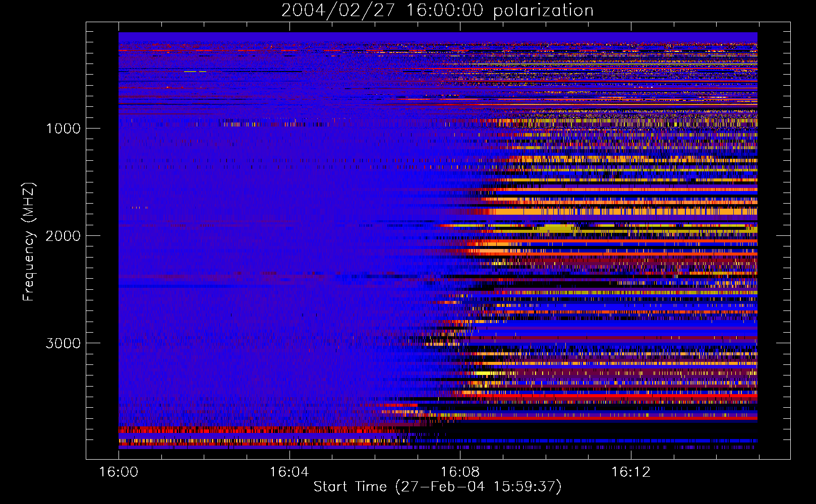Click the plot title "2004/02/27 16:00:00 polarization"
Image resolution: width=816 pixels, height=504 pixels.
pyautogui.click(x=437, y=10)
